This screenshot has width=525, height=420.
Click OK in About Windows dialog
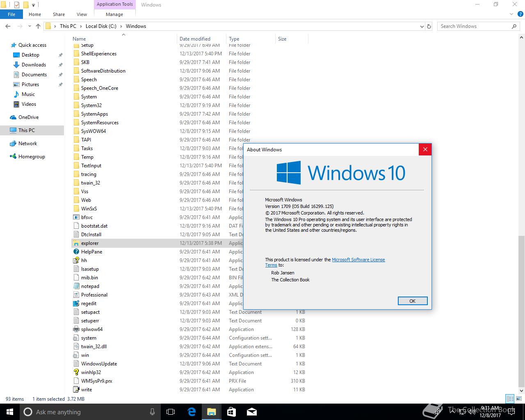tap(413, 301)
